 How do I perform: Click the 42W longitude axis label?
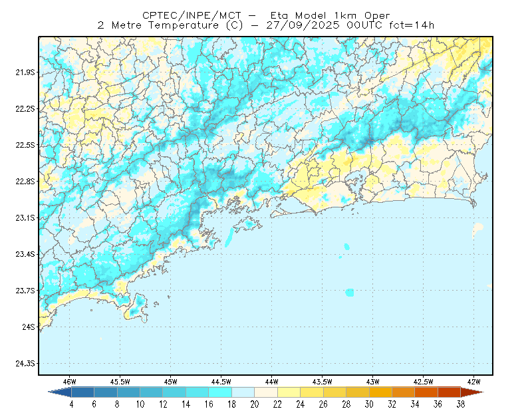(x=473, y=382)
